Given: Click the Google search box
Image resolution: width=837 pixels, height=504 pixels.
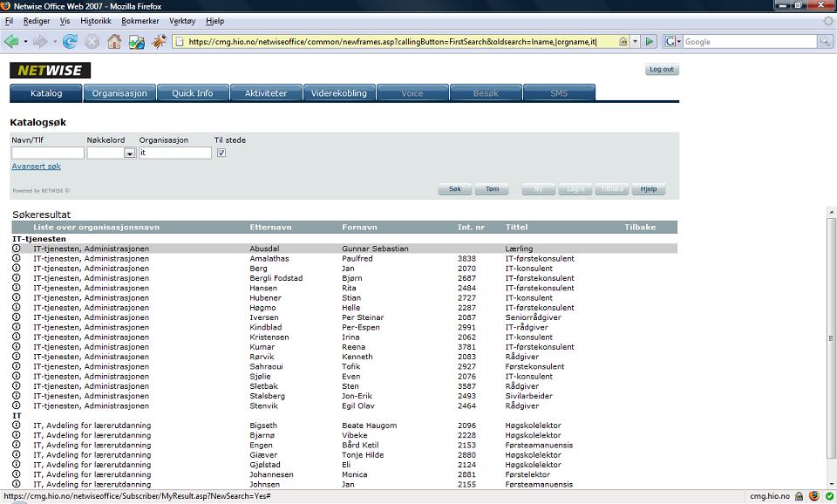Looking at the screenshot, I should [750, 41].
